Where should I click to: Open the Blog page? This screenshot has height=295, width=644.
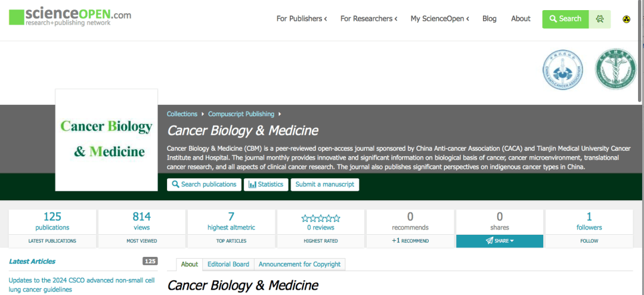[x=489, y=19]
